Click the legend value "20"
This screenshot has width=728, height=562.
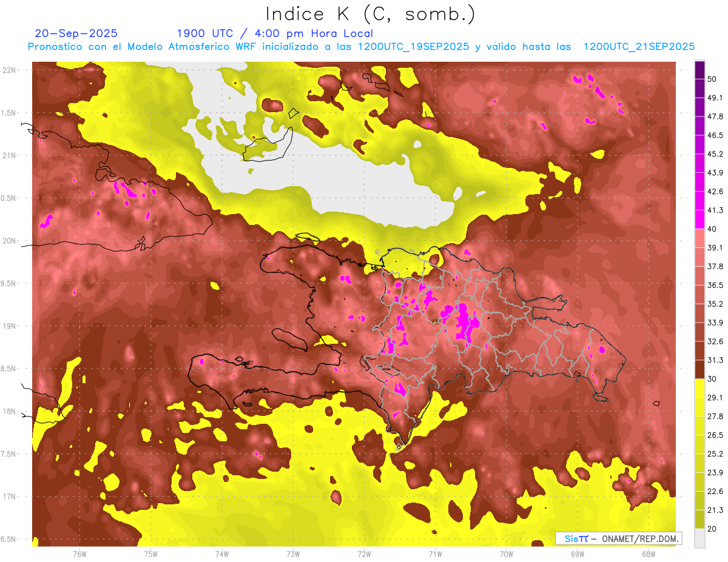[712, 529]
